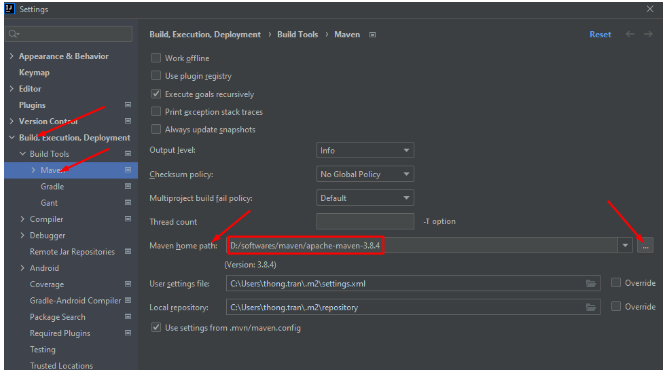
Task: Click the IntelliJ icon in the Settings title bar
Action: coord(9,9)
